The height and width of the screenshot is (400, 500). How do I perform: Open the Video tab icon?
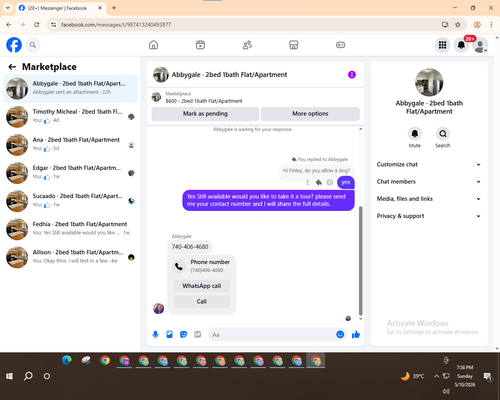200,45
